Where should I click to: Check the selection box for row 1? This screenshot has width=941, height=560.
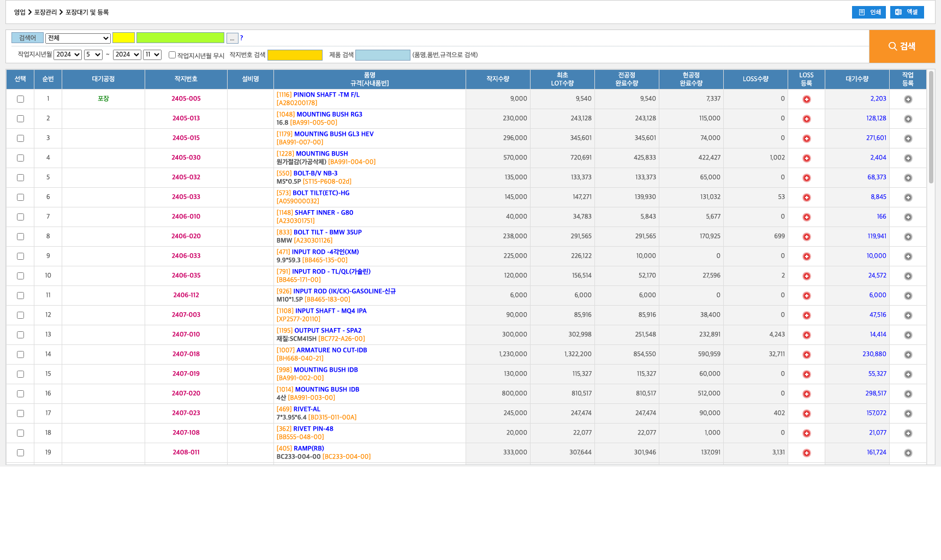click(x=20, y=99)
